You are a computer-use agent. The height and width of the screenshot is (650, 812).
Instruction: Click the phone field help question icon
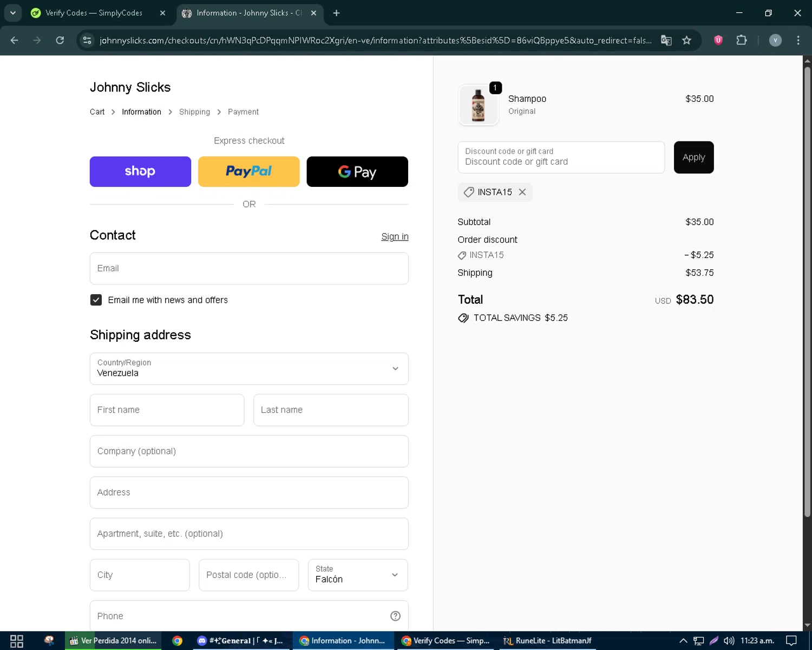(x=395, y=616)
